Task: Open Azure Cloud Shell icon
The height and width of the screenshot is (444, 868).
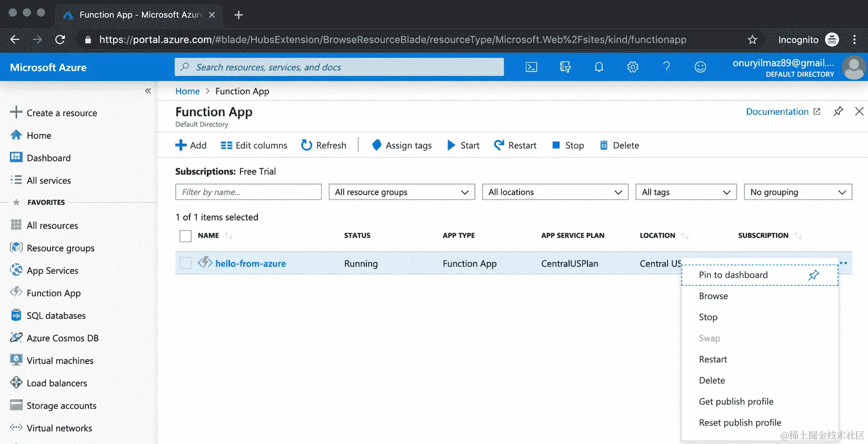Action: pyautogui.click(x=532, y=67)
